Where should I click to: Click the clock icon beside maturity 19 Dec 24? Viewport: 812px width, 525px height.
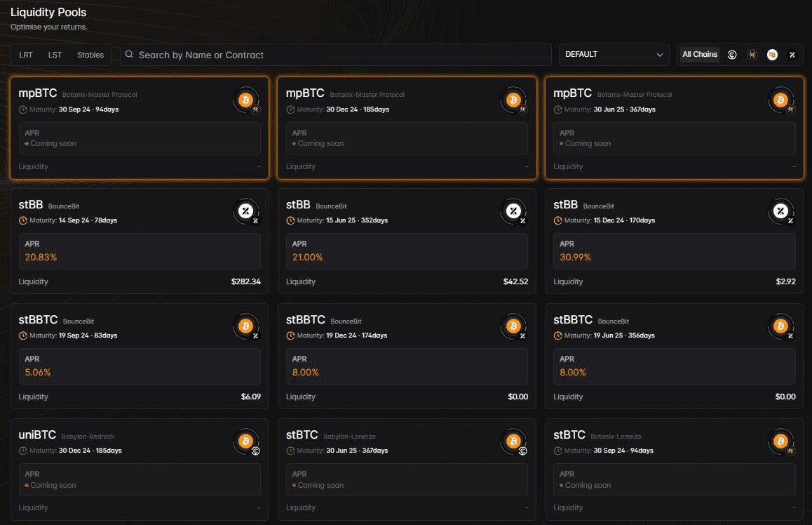point(290,335)
